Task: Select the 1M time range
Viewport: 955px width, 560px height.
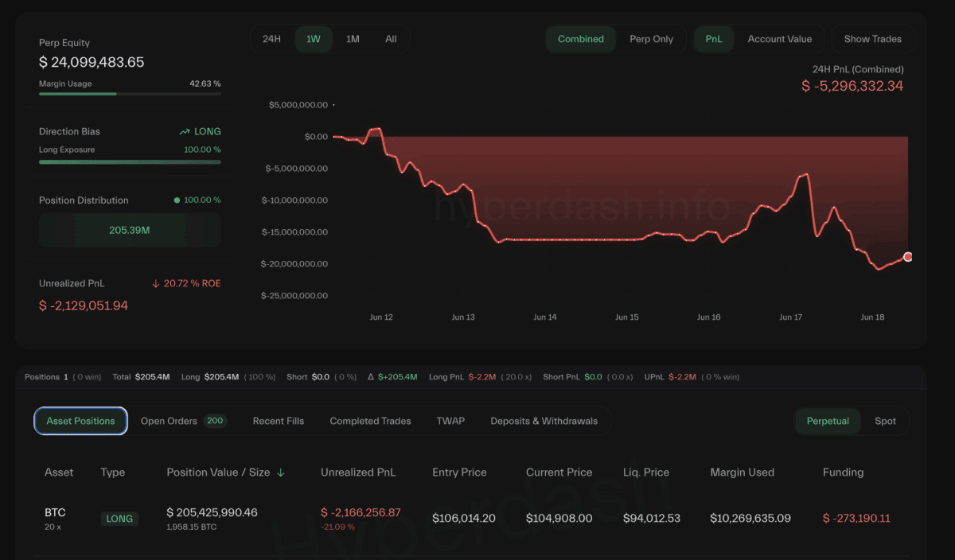Action: (353, 39)
